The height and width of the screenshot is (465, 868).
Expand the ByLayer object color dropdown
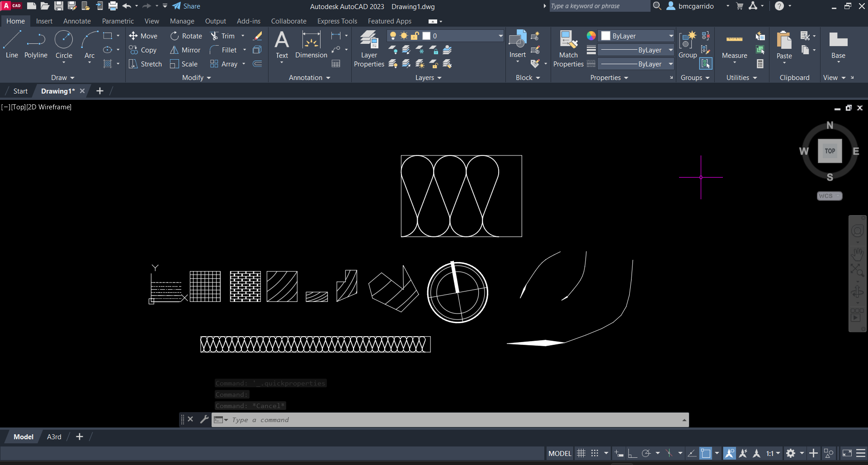point(671,36)
